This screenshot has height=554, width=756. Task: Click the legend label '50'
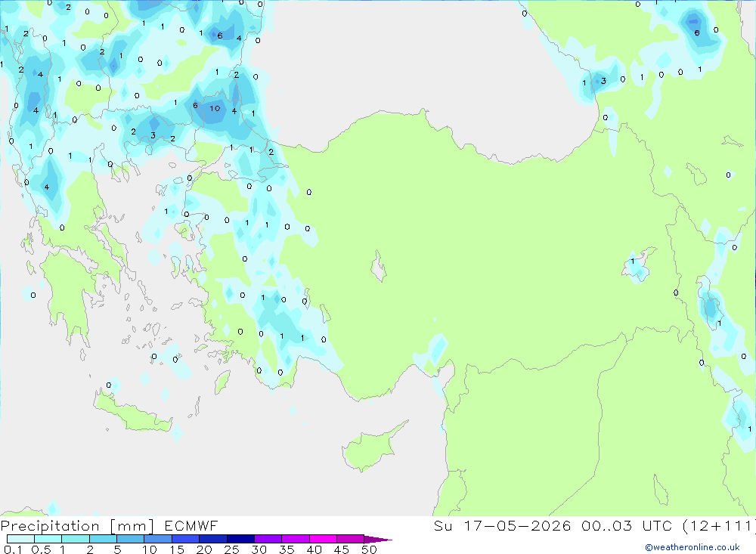(x=369, y=549)
